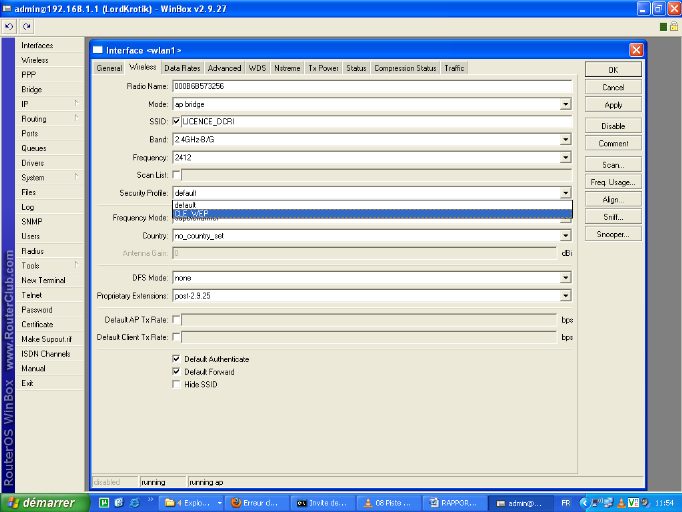The width and height of the screenshot is (682, 512).
Task: Click the Radio Name input field
Action: click(x=372, y=86)
